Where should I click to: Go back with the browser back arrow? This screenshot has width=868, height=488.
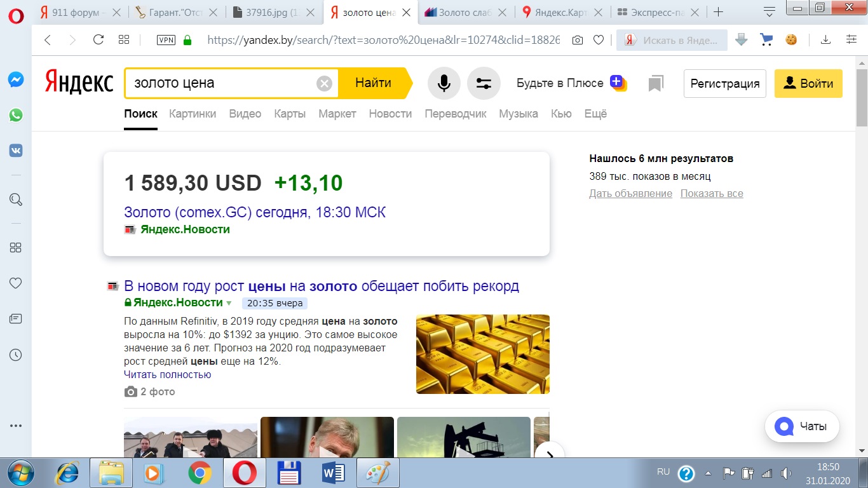point(48,40)
